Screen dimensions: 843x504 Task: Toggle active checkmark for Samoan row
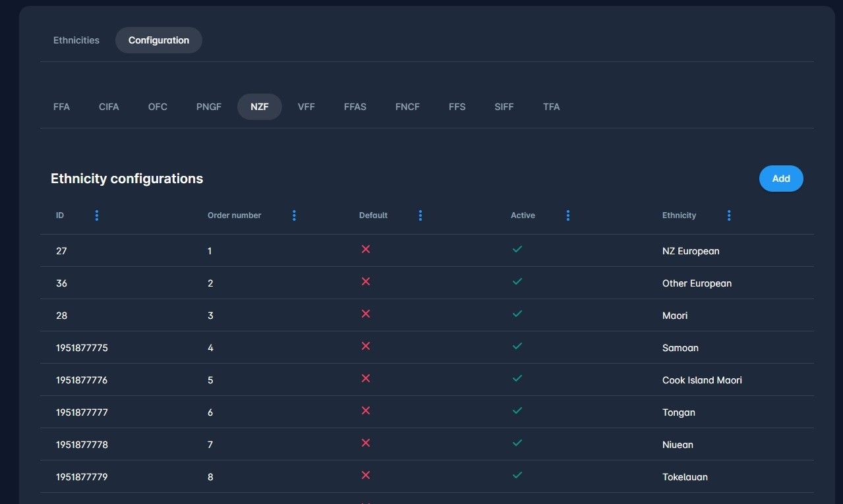click(517, 347)
